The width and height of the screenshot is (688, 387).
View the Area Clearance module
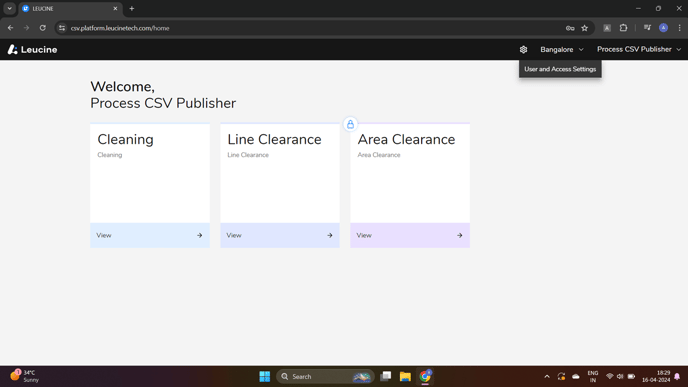410,236
